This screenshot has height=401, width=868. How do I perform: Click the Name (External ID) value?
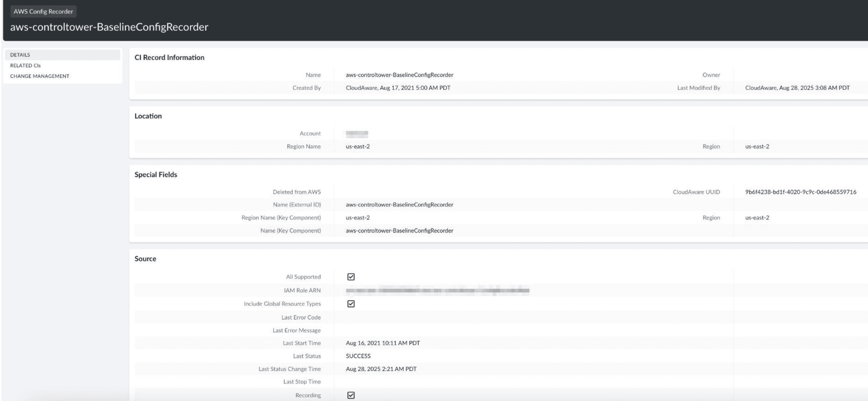pos(399,205)
